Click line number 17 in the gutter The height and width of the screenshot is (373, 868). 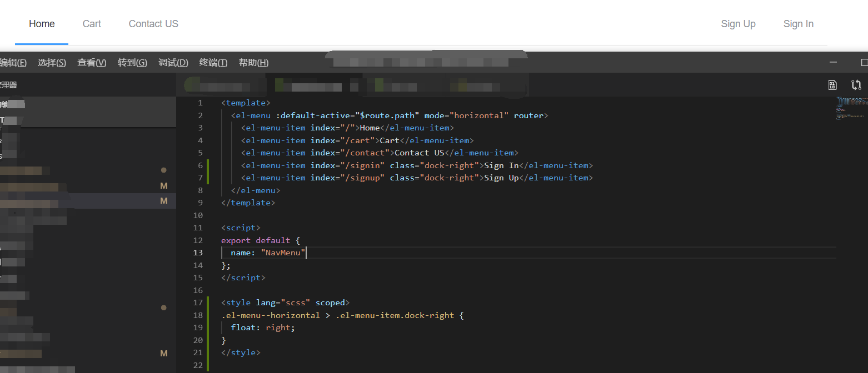(198, 303)
